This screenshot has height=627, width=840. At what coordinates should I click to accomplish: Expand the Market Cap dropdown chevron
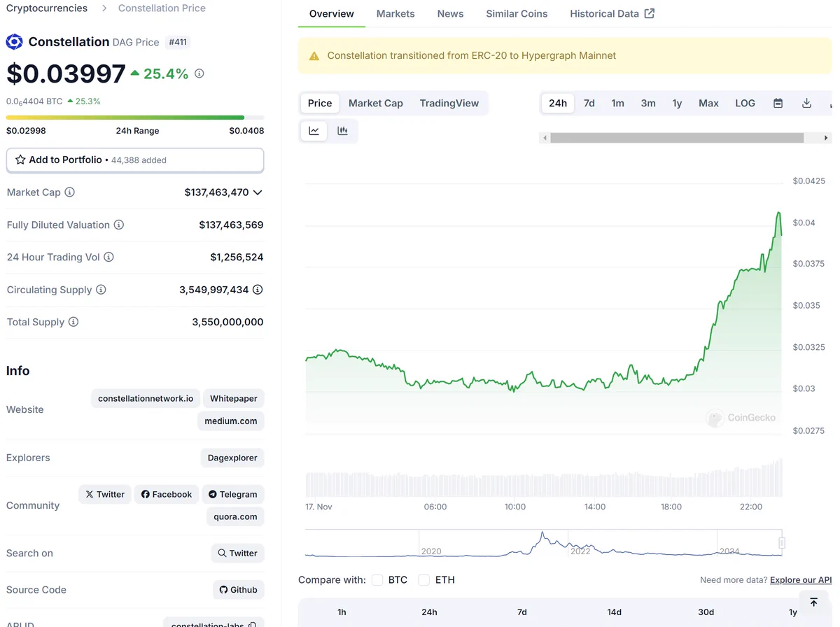tap(258, 192)
